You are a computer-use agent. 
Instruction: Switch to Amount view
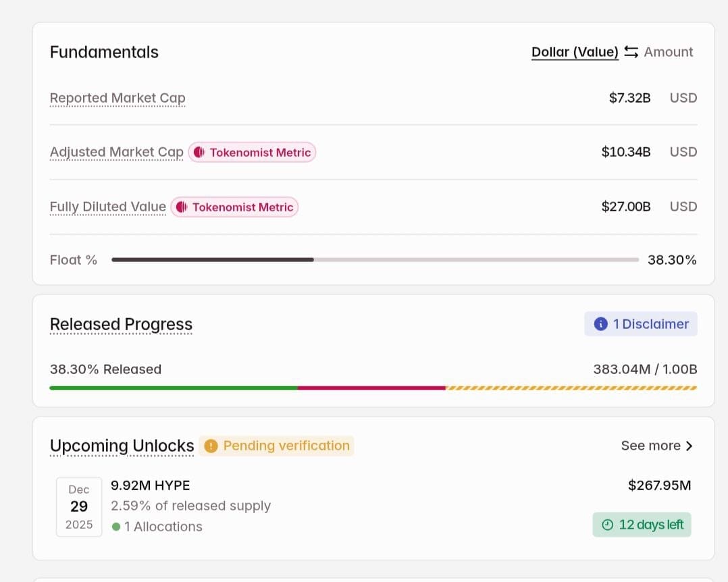point(668,52)
